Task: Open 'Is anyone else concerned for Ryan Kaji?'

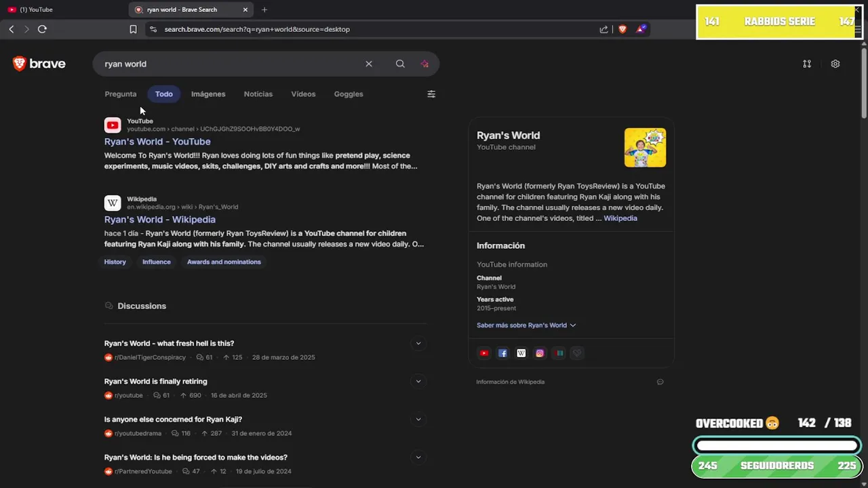Action: click(173, 420)
